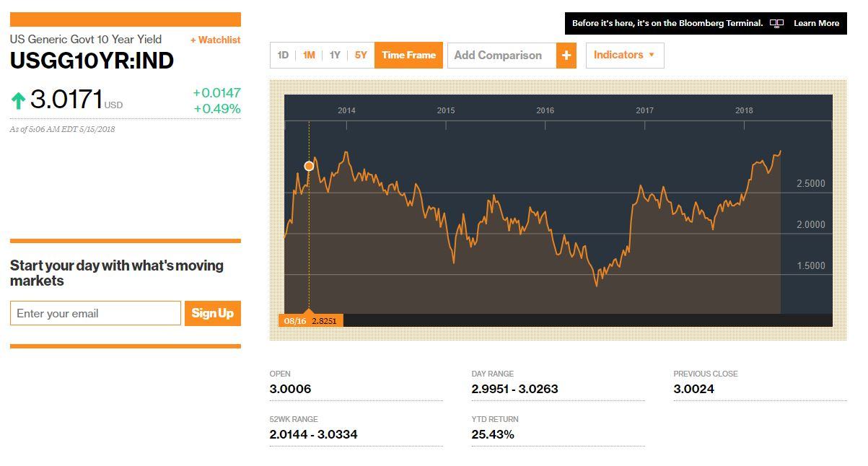Open the Learn More link in the banner
This screenshot has width=868, height=466.
(x=816, y=24)
